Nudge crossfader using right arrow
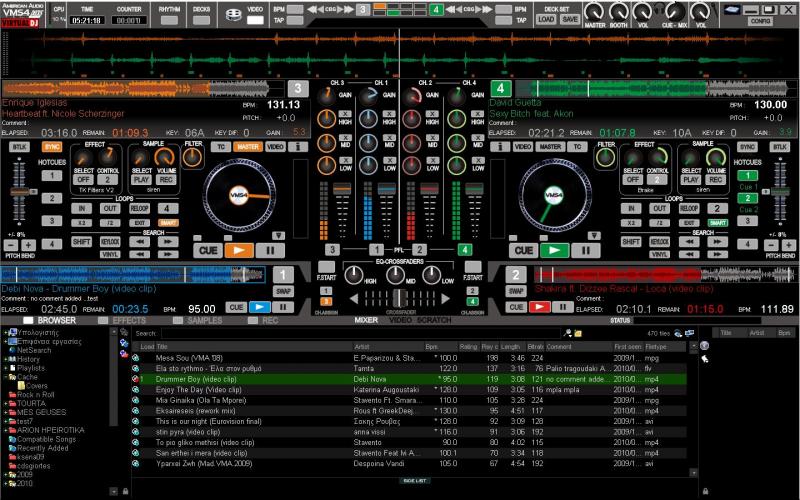The height and width of the screenshot is (500, 800). 445,298
